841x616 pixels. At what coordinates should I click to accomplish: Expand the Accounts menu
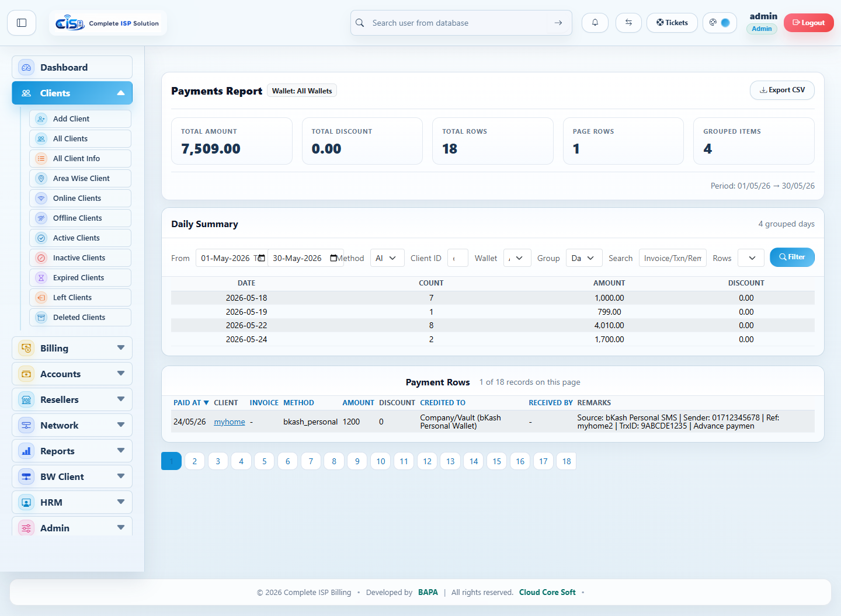[x=121, y=374]
